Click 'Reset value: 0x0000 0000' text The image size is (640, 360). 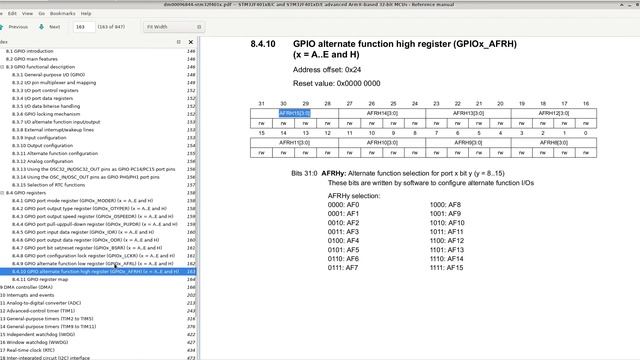tap(336, 84)
